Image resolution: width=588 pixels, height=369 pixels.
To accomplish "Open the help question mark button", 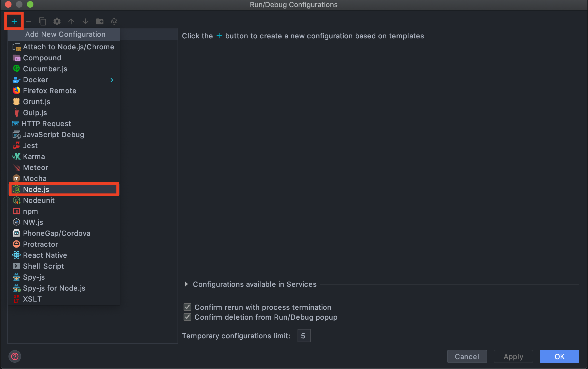I will [x=15, y=356].
